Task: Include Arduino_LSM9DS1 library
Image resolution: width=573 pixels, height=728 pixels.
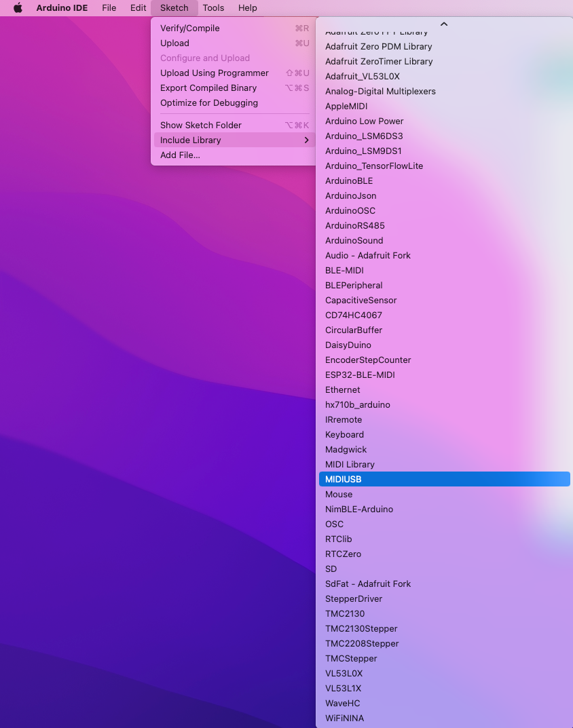Action: [445, 151]
